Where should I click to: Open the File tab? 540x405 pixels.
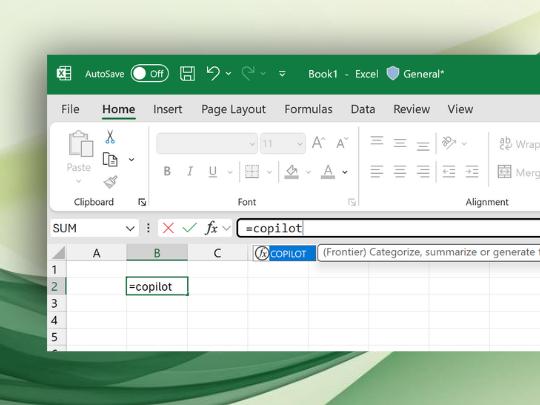tap(70, 109)
